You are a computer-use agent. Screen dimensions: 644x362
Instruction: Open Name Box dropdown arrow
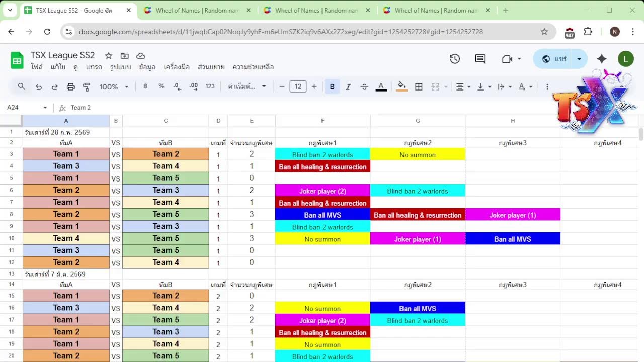point(45,108)
